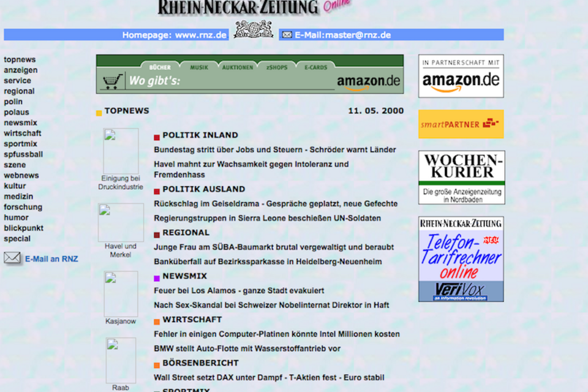Click the broken image above Havel und Merkel

click(x=121, y=222)
